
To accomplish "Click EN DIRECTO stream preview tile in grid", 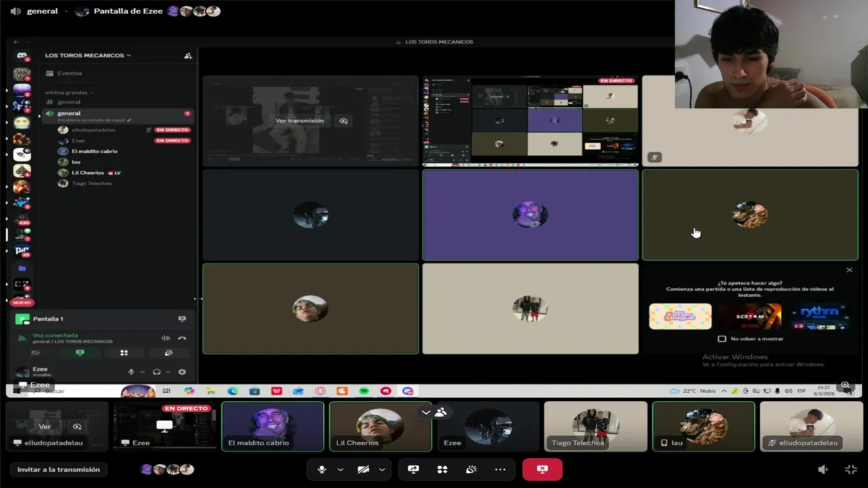I will [530, 121].
